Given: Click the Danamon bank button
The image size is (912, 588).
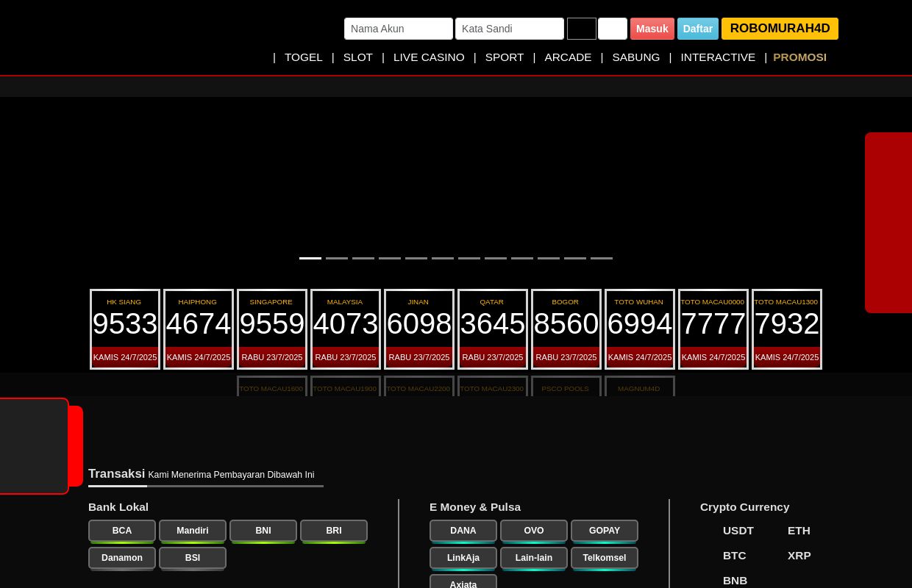Looking at the screenshot, I should click(122, 558).
